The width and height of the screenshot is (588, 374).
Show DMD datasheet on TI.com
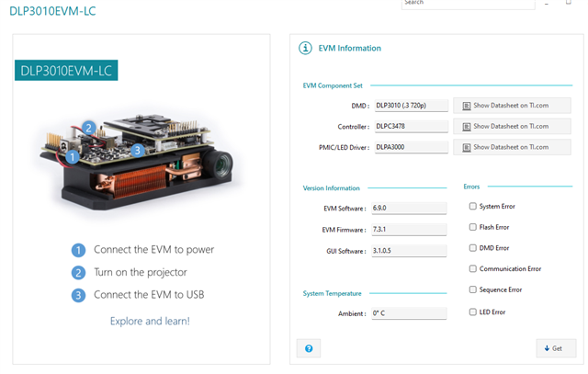[512, 106]
